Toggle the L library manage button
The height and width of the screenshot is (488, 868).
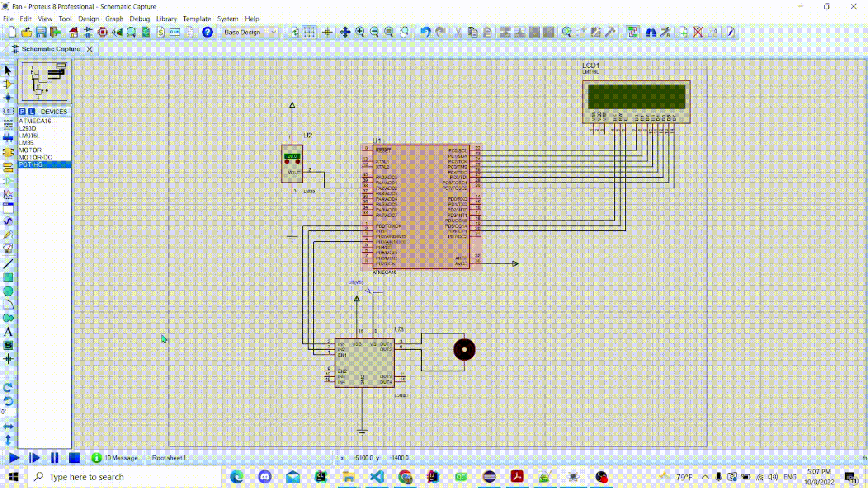click(32, 112)
